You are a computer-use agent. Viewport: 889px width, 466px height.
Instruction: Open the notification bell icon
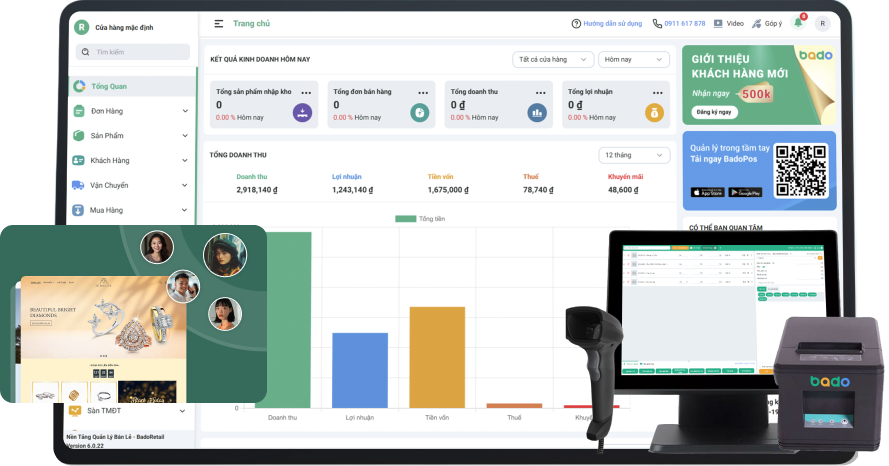[798, 23]
